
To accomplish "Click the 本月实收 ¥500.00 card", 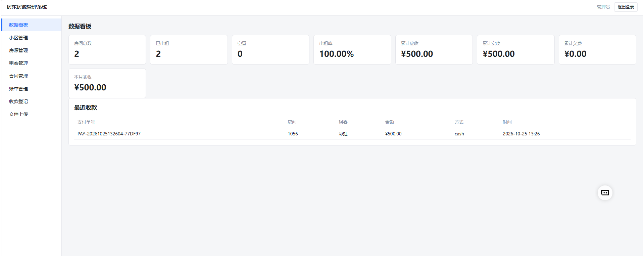I will [x=107, y=83].
